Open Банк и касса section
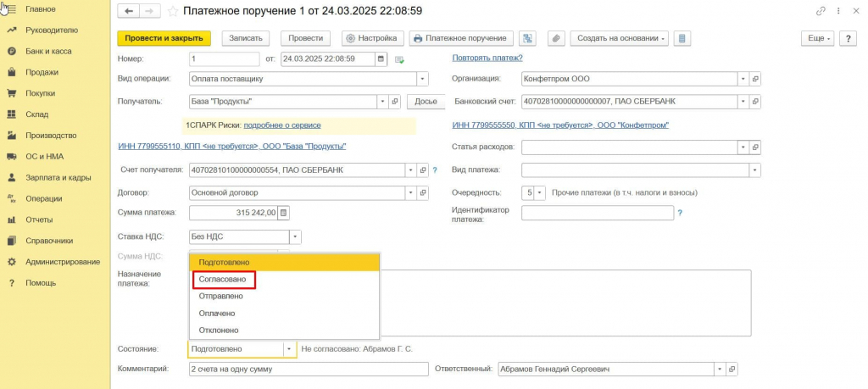This screenshot has height=389, width=868. coord(48,52)
